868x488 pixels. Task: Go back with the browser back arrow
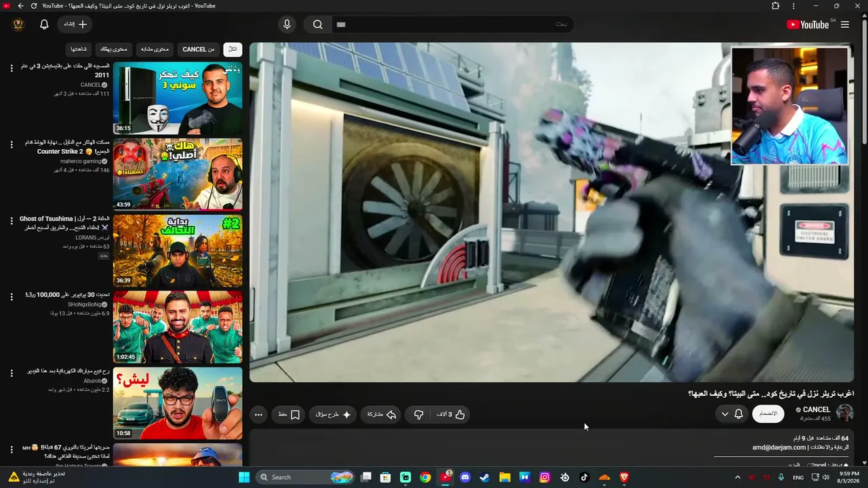20,6
